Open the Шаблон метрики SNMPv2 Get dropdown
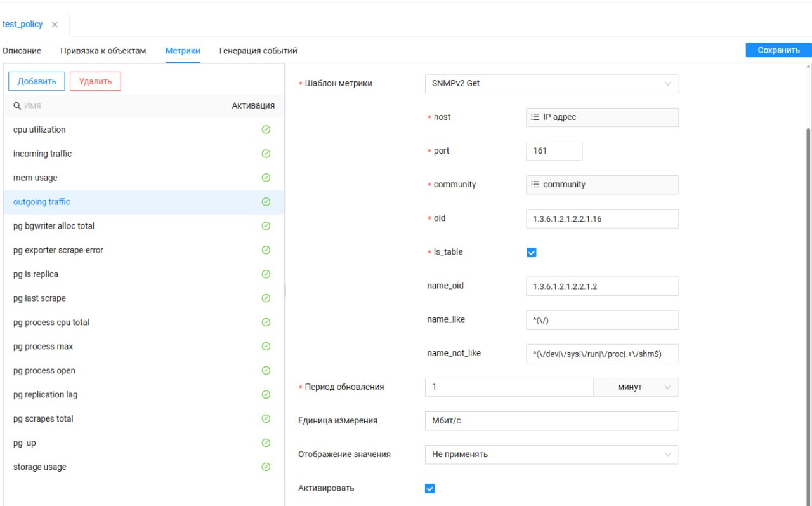 pyautogui.click(x=551, y=84)
